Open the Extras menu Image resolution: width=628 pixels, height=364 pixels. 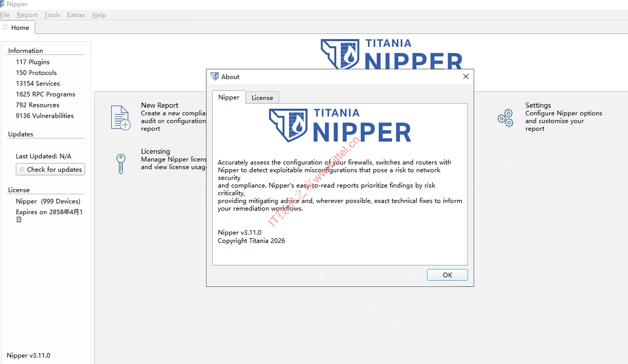[76, 15]
